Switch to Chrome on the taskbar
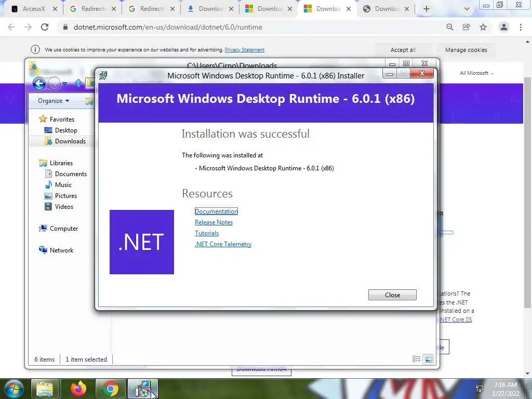 (x=111, y=389)
